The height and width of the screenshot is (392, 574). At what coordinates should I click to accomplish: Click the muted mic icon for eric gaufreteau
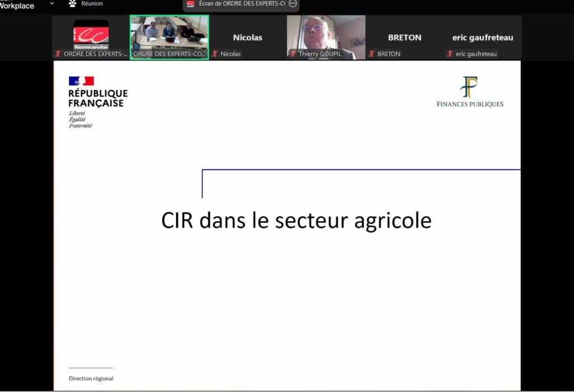[450, 54]
